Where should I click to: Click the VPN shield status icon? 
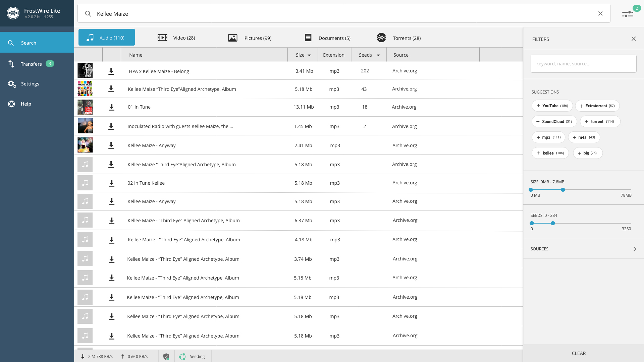point(166,357)
